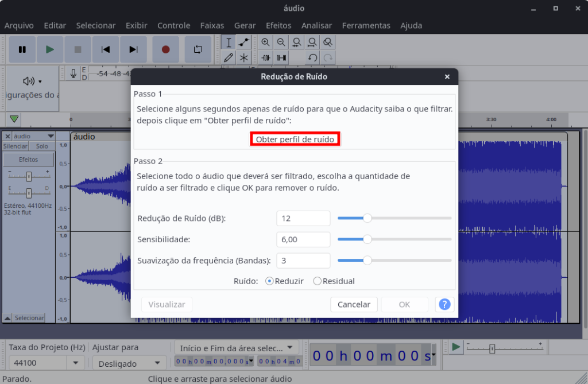Open the Efeitos menu
Image resolution: width=588 pixels, height=384 pixels.
pyautogui.click(x=278, y=25)
